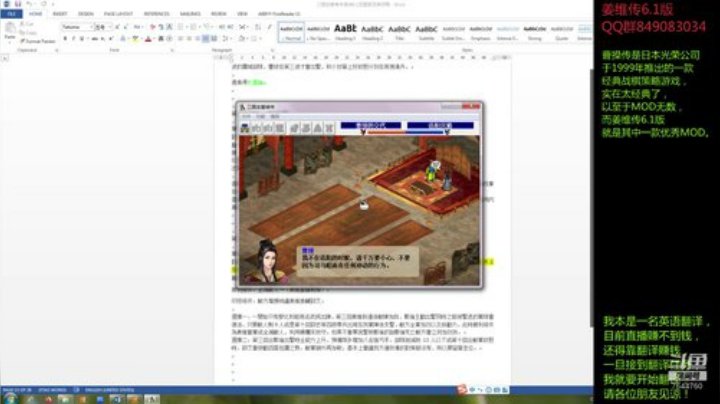Click Increase Indent icon
This screenshot has height=404, width=720.
(x=231, y=27)
